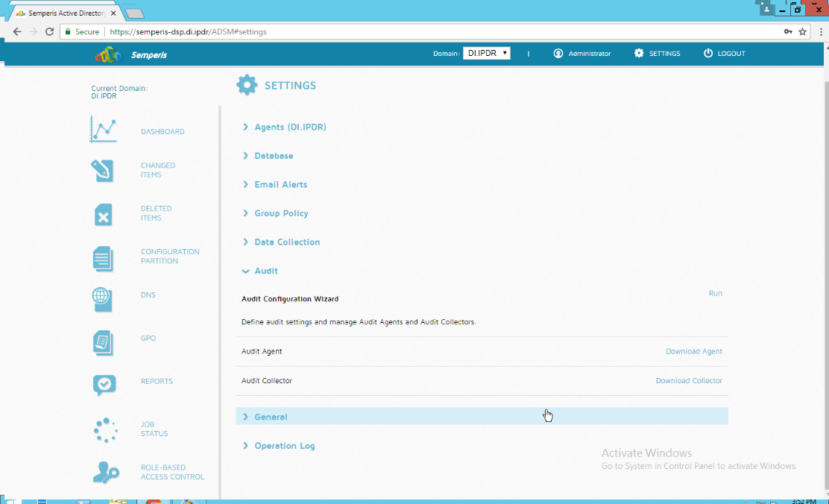Expand the Email Alerts section
Screen dimensions: 829x504
pos(280,185)
